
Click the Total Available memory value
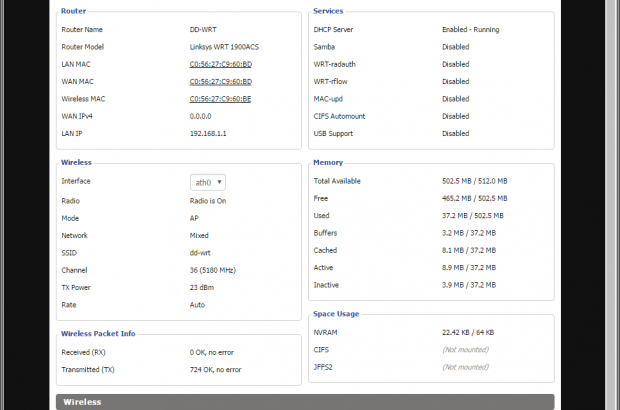click(474, 181)
